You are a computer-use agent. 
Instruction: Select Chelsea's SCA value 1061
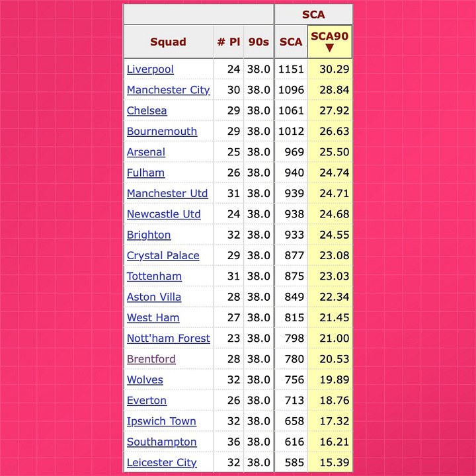pos(291,110)
